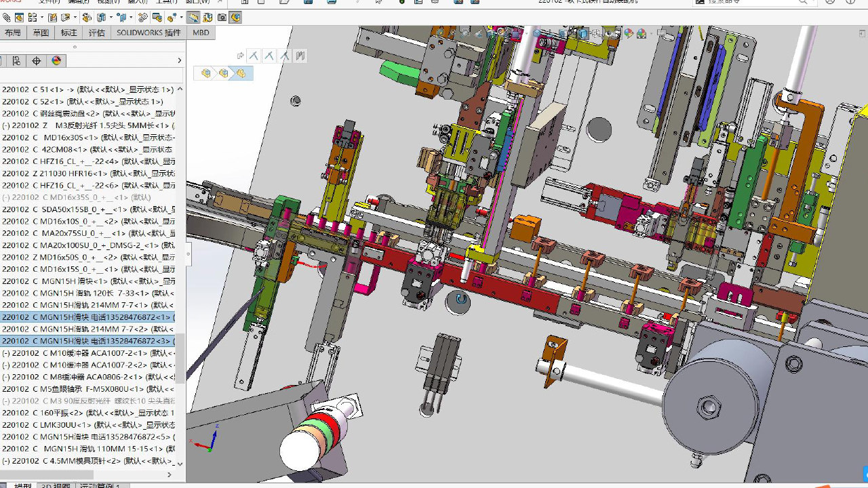This screenshot has width=868, height=488.
Task: Switch to the SOLIDWORKS 插件 tab
Action: pyautogui.click(x=149, y=33)
